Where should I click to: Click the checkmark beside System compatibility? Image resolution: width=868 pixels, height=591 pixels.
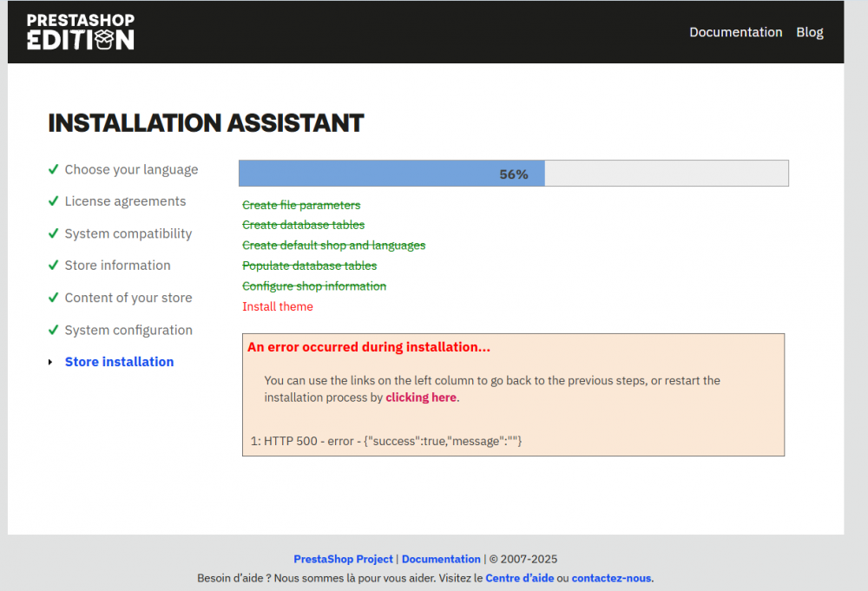click(x=53, y=233)
